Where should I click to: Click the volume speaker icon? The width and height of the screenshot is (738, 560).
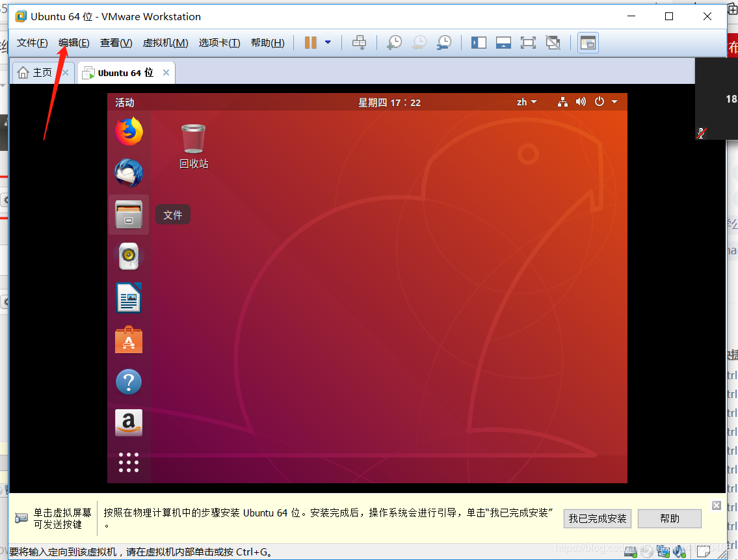[x=581, y=101]
